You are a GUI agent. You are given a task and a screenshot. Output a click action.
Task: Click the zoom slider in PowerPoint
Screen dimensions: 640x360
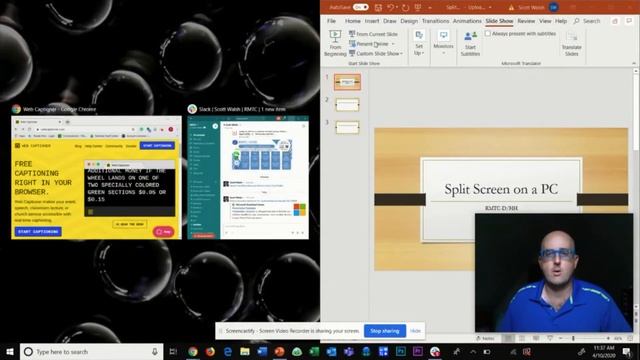[584, 338]
